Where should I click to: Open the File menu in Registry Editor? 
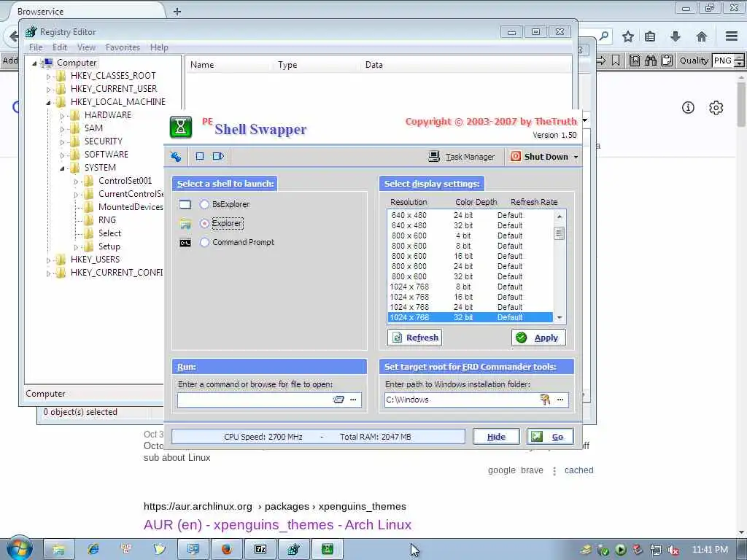pos(36,47)
